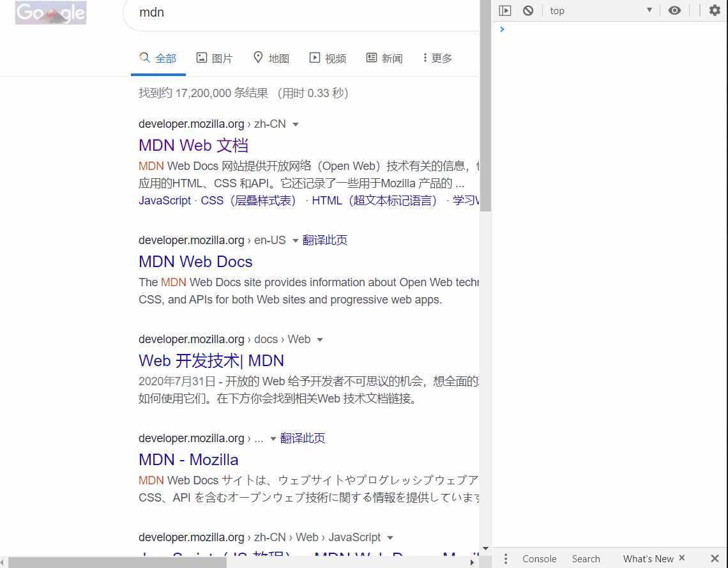This screenshot has width=728, height=568.
Task: Click 翻译此页 next to en-US result
Action: point(325,240)
